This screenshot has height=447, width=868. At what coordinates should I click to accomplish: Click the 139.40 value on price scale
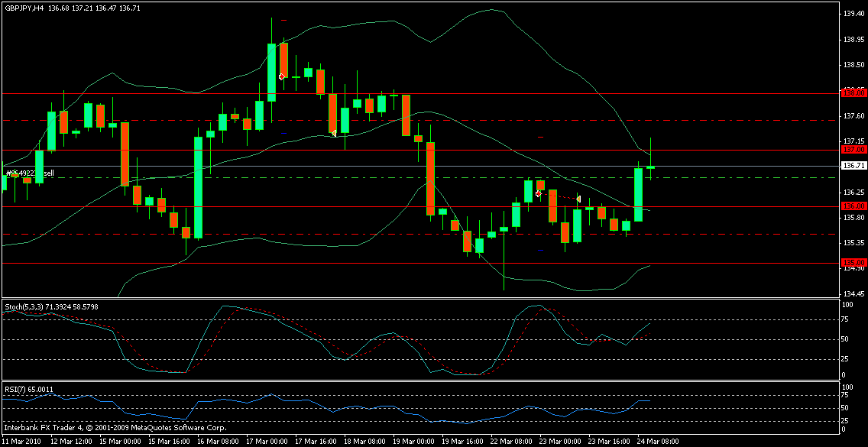[x=853, y=14]
